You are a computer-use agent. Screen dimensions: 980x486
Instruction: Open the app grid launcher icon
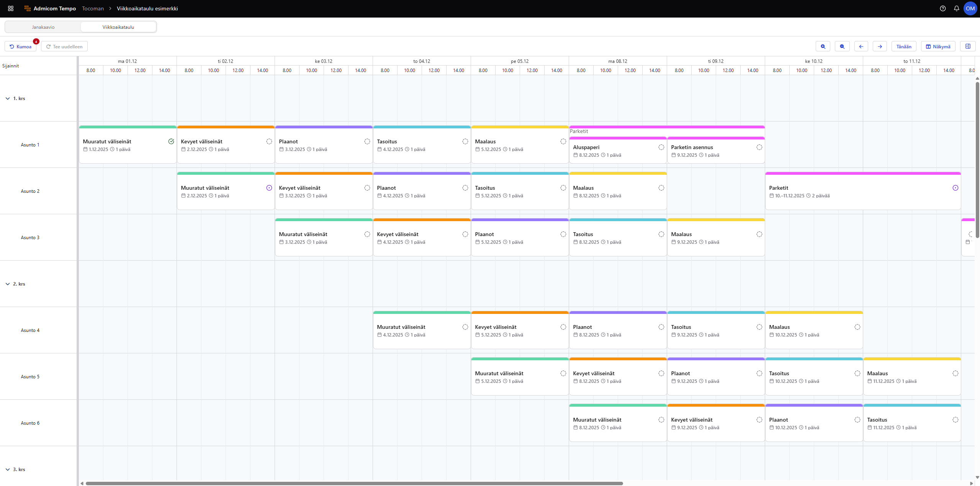(11, 8)
